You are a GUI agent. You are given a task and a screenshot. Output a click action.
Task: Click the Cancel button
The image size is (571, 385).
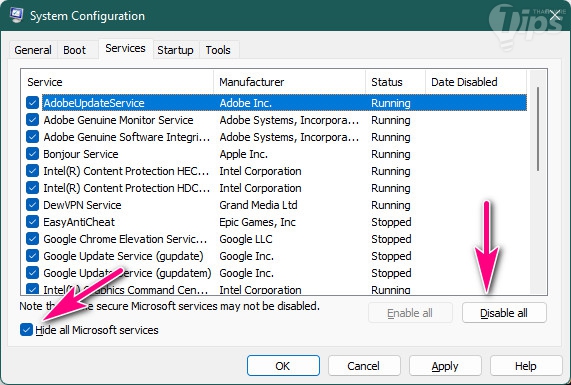363,366
